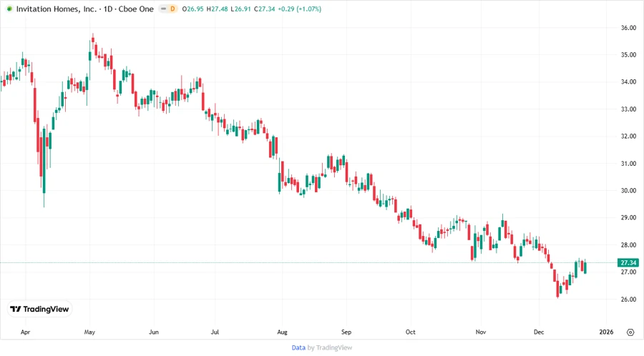Click the 'Nov' time axis label
Image resolution: width=644 pixels, height=356 pixels.
point(481,332)
